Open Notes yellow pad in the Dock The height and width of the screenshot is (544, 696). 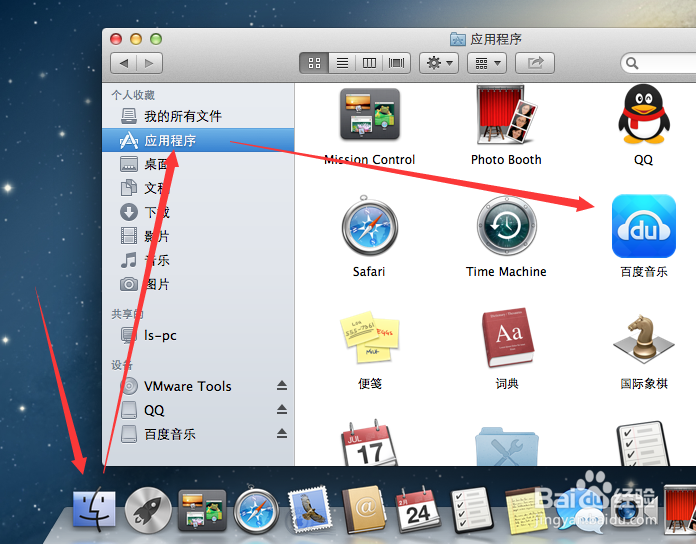[x=526, y=510]
